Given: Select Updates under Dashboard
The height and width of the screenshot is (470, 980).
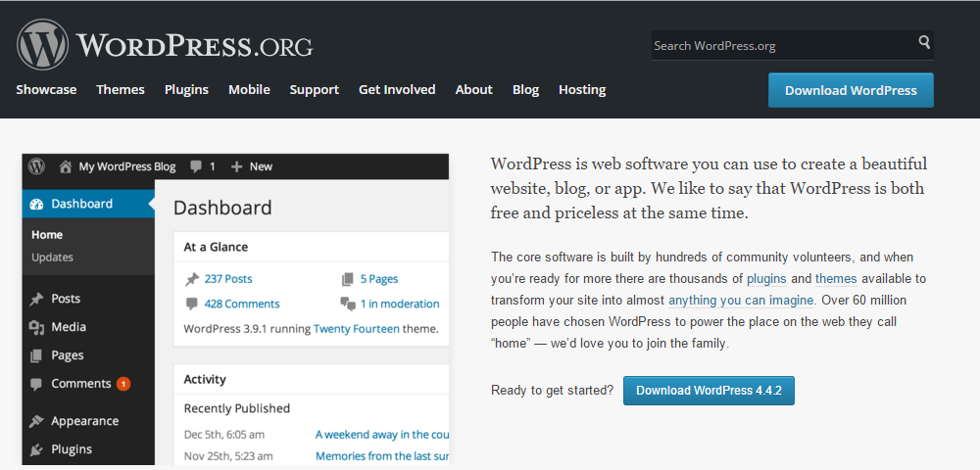Looking at the screenshot, I should pyautogui.click(x=53, y=258).
